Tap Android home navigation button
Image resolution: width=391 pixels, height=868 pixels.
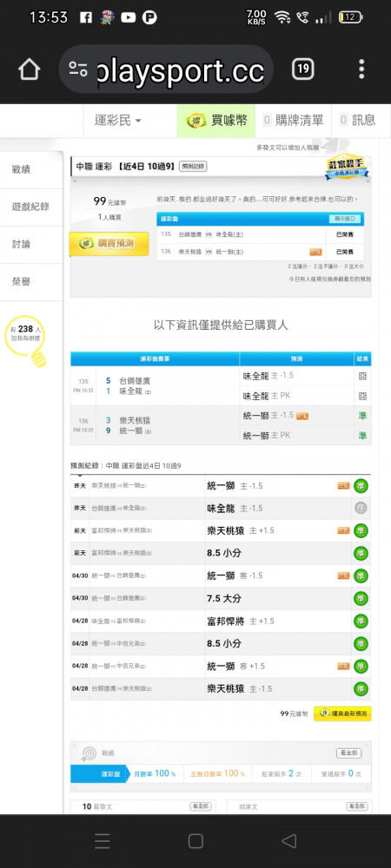pyautogui.click(x=195, y=841)
